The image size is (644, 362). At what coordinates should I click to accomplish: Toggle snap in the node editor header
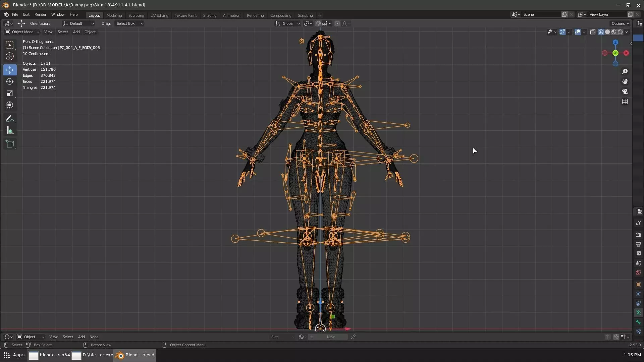click(616, 337)
